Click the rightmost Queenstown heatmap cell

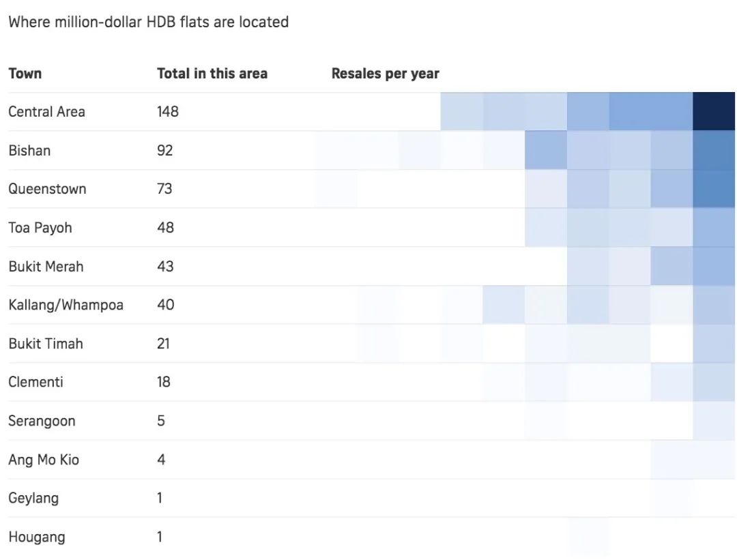point(714,189)
